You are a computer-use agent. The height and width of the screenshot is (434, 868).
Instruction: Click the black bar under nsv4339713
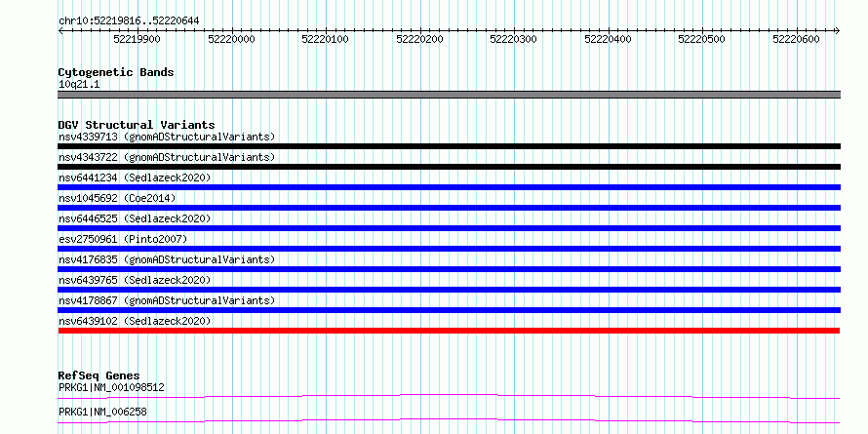449,146
